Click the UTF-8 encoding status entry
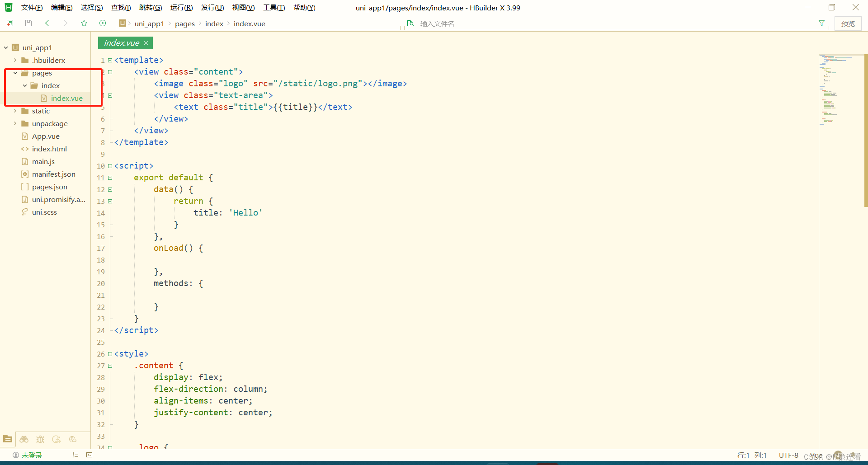Screen dimensions: 868x465 click(x=788, y=455)
